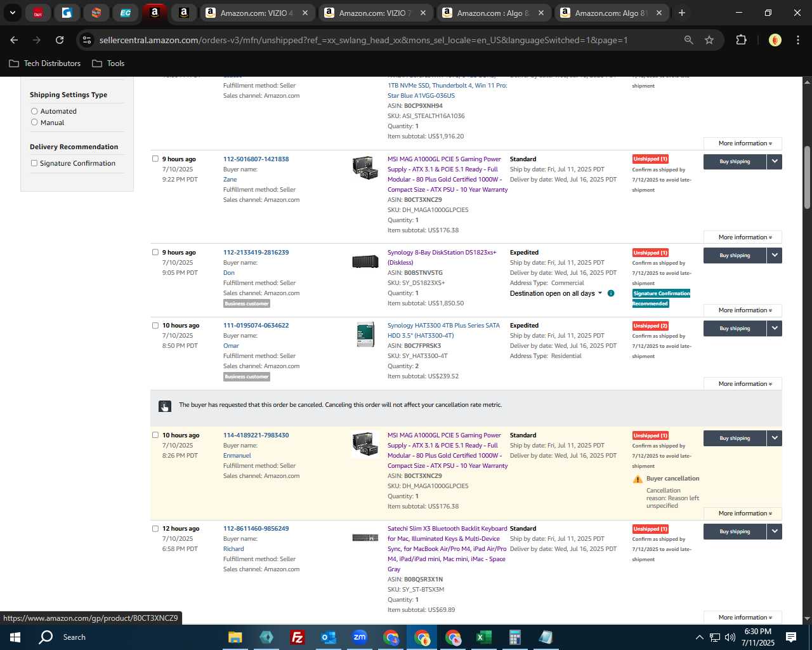Open Buy shipping dropdown arrow for Zane's order
812x650 pixels.
click(775, 162)
